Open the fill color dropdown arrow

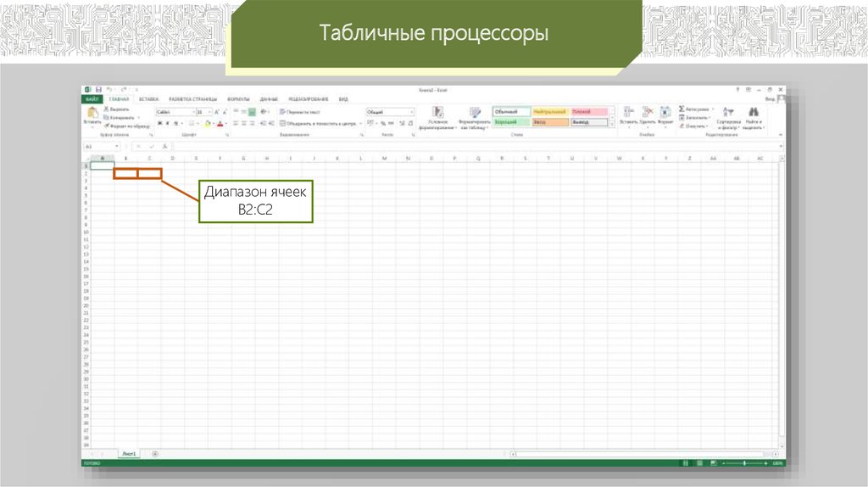(214, 124)
